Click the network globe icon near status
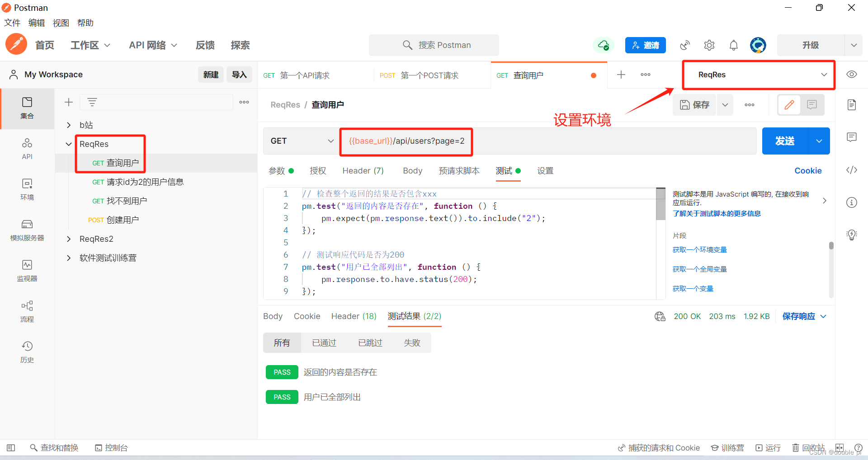Screen dimensions: 868x460 tap(660, 316)
